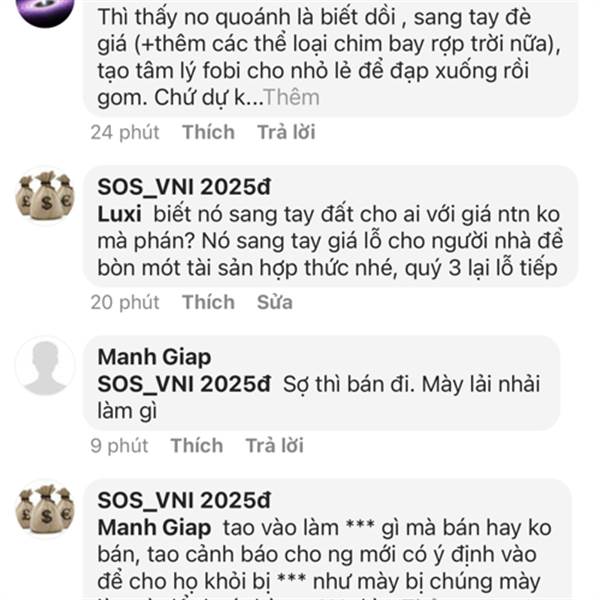Open the Manh Giap mention in bottom comment
This screenshot has height=600, width=600.
154,528
